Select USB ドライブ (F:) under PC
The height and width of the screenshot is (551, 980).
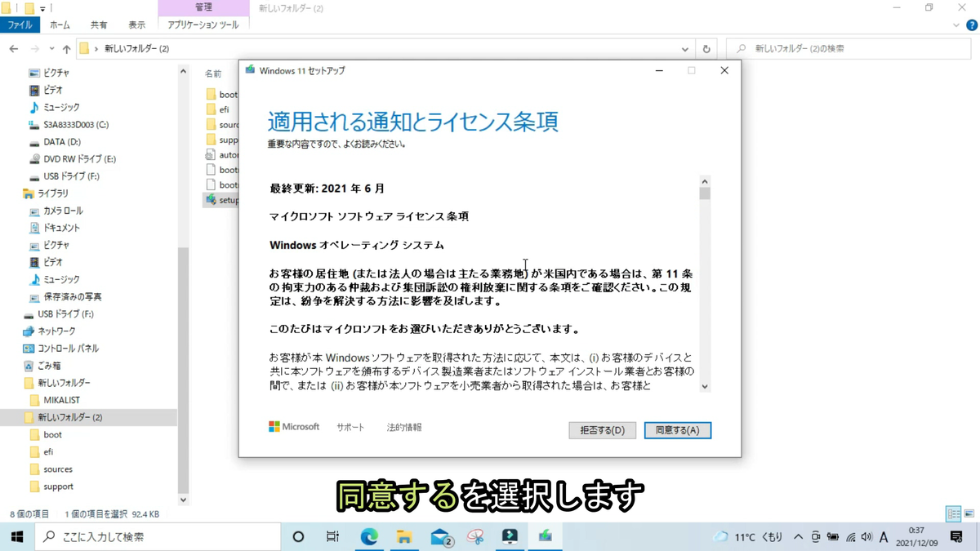point(71,176)
